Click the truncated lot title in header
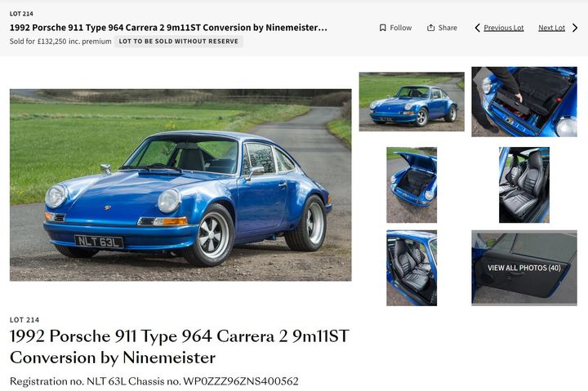588x391 pixels. point(168,28)
